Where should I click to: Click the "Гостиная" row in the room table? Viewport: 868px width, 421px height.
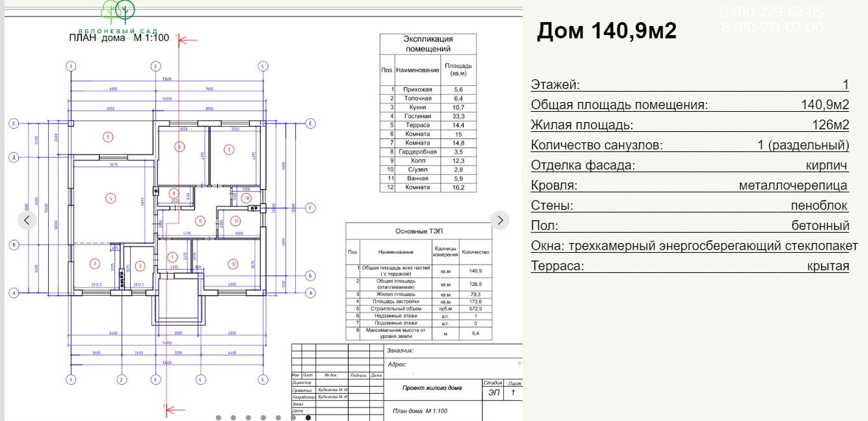(x=428, y=116)
